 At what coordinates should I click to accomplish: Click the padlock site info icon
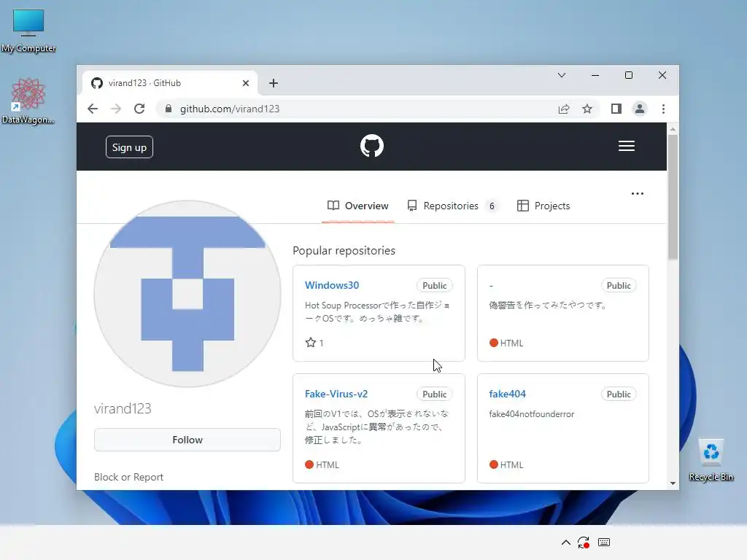click(x=169, y=109)
